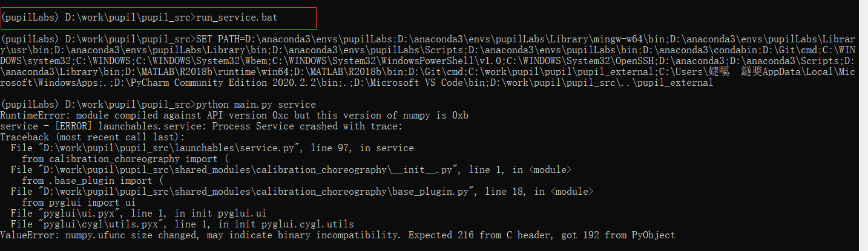This screenshot has width=868, height=251.
Task: Click the service.py line 97 file path
Action: [212, 148]
